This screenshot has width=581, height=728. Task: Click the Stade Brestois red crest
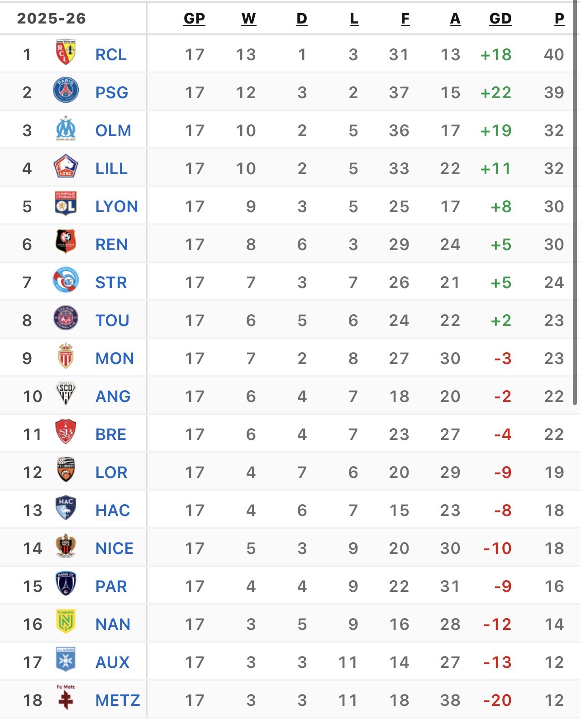(x=66, y=432)
